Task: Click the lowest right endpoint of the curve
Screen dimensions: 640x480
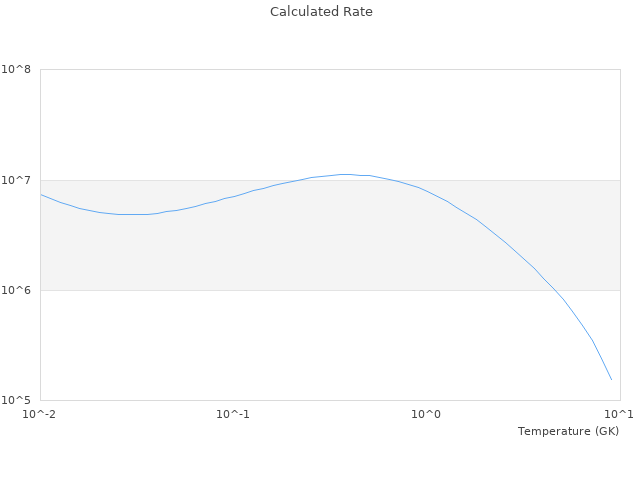Action: (611, 379)
